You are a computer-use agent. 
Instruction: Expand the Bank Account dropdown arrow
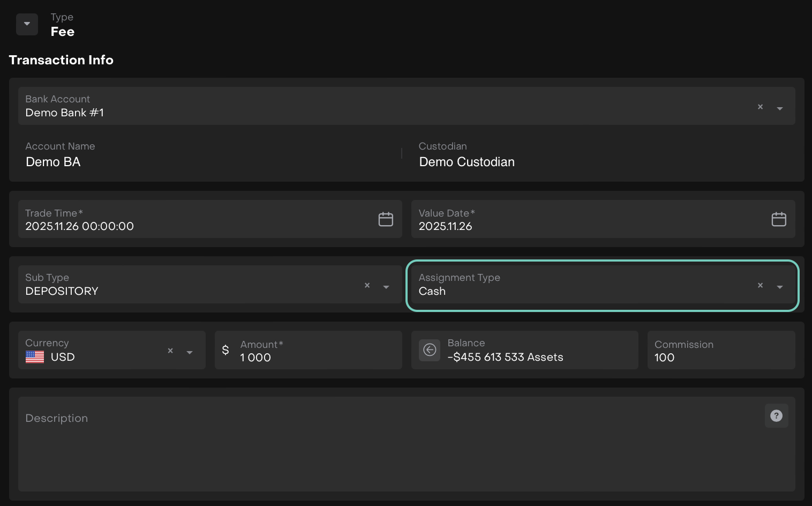(x=780, y=108)
